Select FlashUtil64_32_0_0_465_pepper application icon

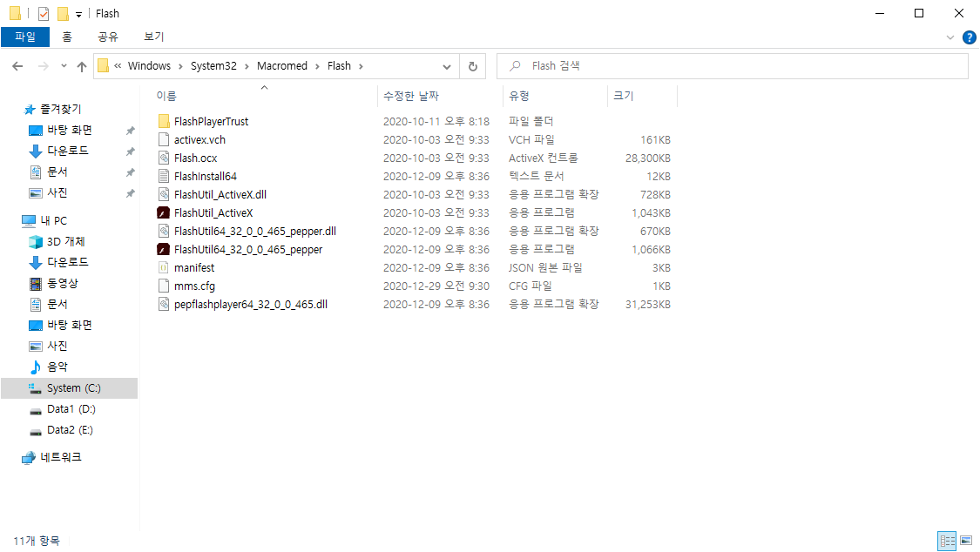click(x=164, y=249)
